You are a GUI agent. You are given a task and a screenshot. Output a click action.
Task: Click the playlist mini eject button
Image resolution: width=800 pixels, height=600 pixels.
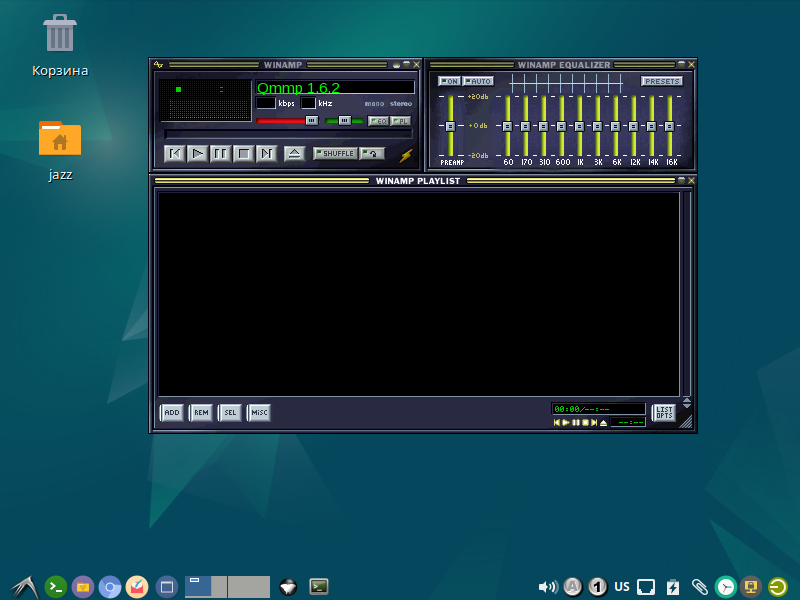(604, 422)
